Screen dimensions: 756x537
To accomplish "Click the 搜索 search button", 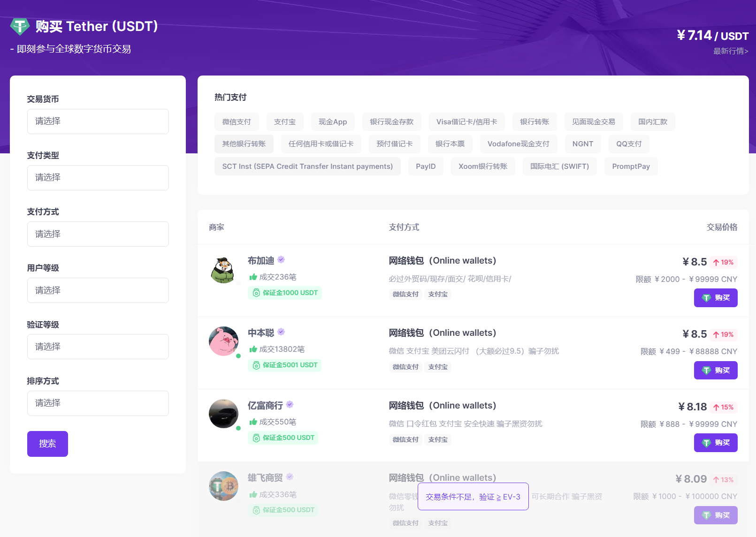I will [47, 443].
